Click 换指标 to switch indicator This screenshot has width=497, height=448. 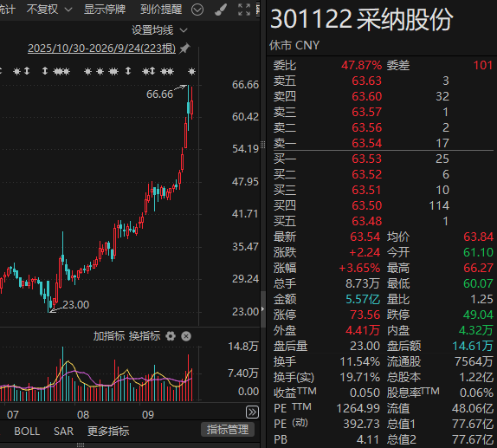145,336
